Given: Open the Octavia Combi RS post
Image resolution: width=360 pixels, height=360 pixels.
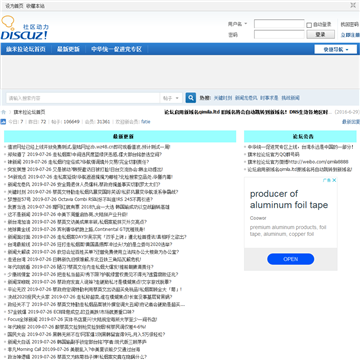Looking at the screenshot, I should [x=80, y=199].
